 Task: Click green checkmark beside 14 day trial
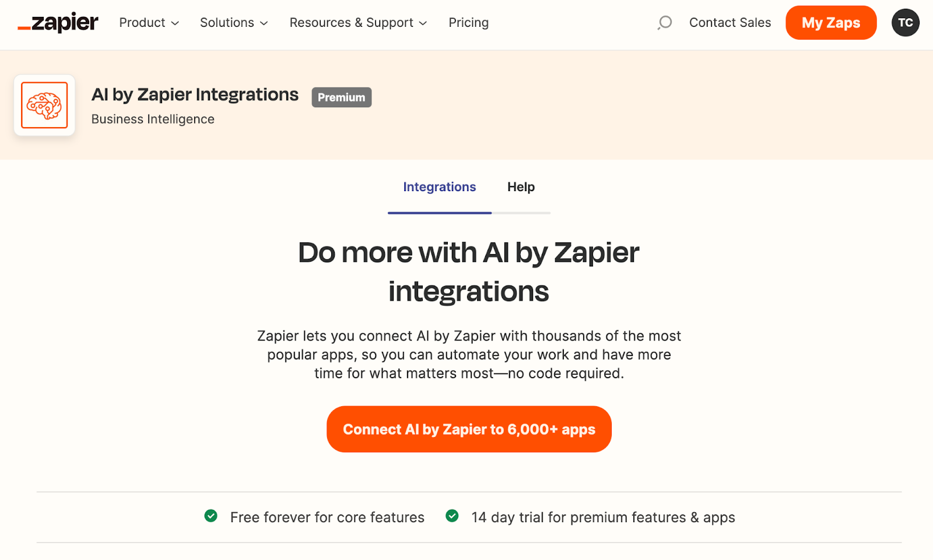(x=452, y=516)
